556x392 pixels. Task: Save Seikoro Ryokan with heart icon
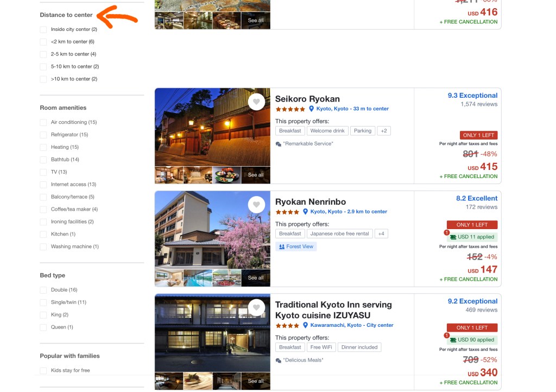pos(256,102)
